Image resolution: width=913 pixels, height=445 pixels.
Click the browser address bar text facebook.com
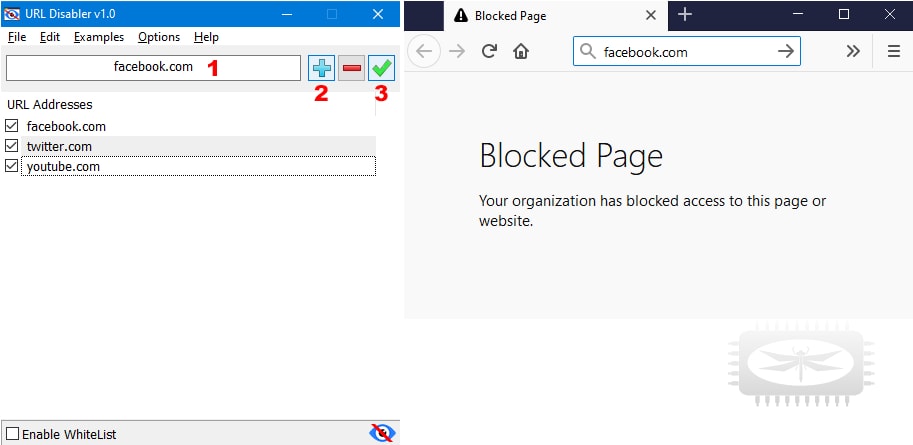(x=646, y=52)
